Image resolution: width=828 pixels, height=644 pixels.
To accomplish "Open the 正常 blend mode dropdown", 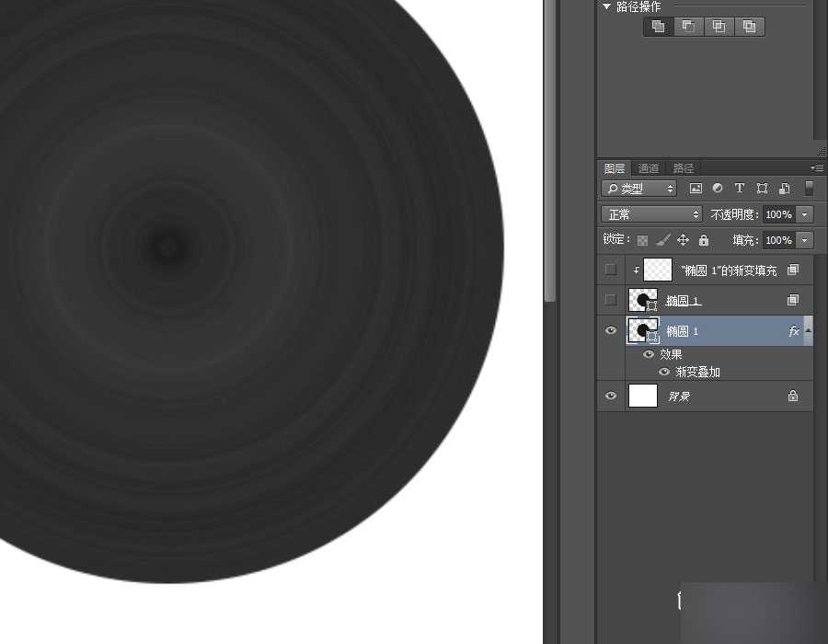I will pos(651,214).
